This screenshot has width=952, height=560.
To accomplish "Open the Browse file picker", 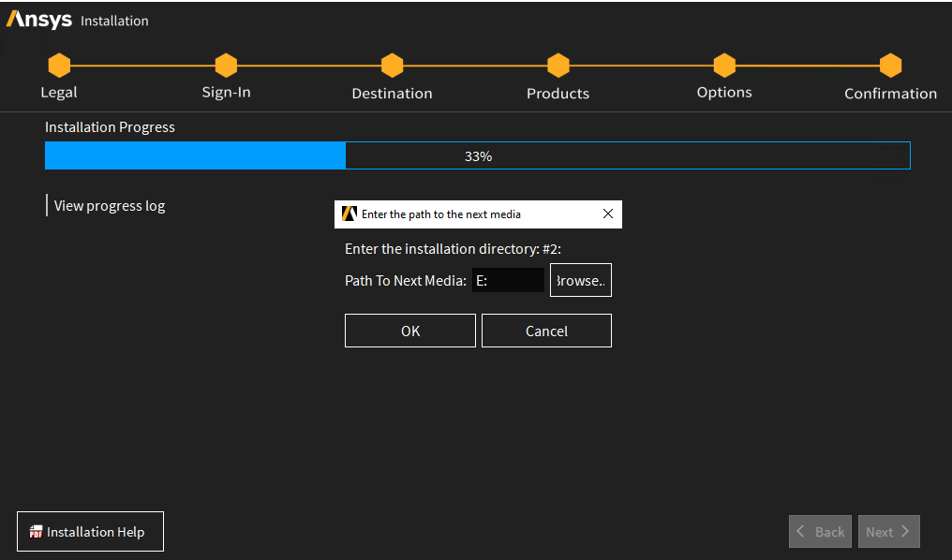I will pos(580,280).
